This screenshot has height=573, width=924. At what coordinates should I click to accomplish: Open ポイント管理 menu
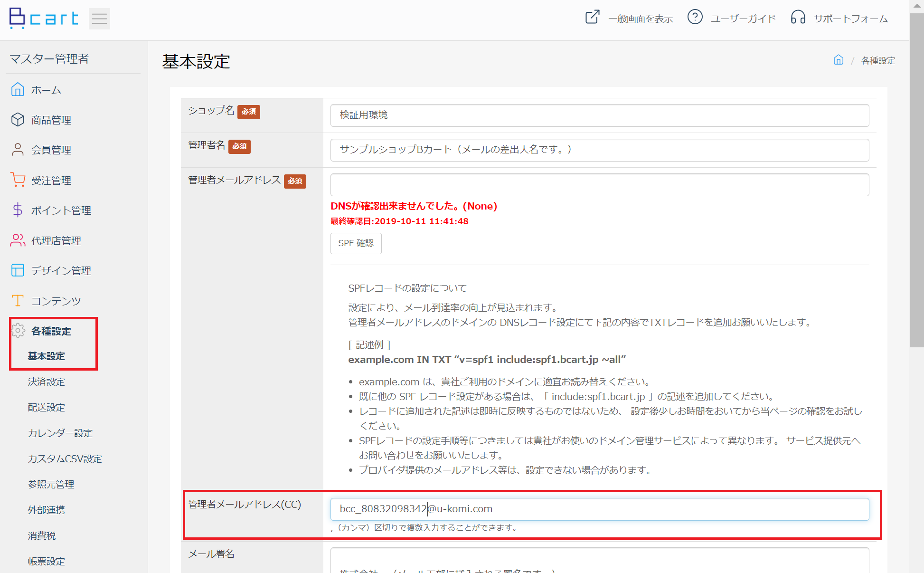(x=61, y=210)
